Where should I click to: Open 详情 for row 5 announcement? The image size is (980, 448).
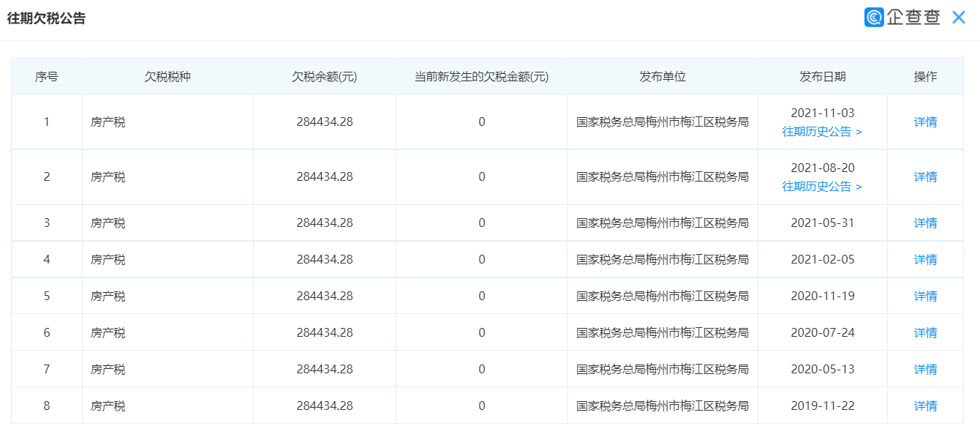point(926,296)
